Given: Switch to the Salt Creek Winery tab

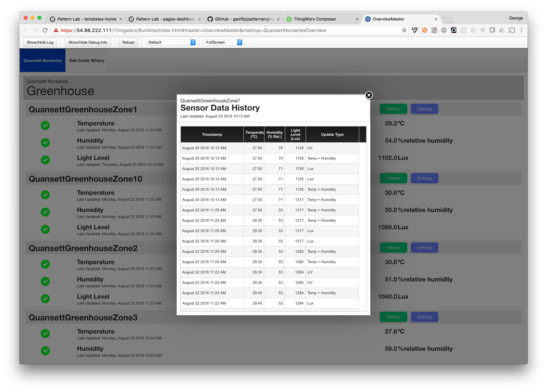Looking at the screenshot, I should (x=86, y=60).
